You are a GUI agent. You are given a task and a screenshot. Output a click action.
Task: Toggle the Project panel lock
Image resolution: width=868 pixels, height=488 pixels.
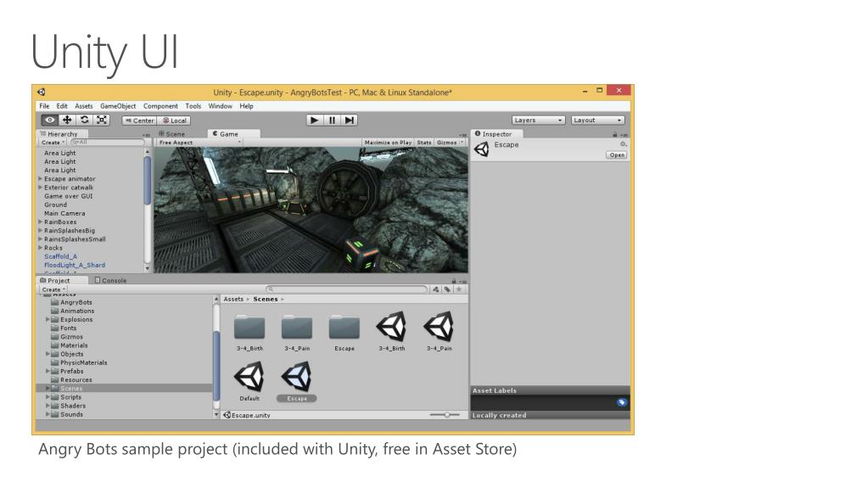(x=454, y=281)
